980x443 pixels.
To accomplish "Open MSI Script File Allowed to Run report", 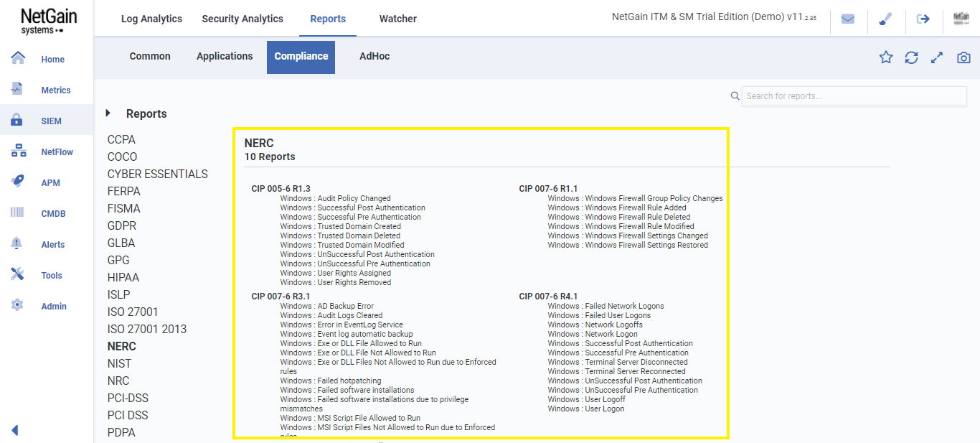I will (x=350, y=418).
